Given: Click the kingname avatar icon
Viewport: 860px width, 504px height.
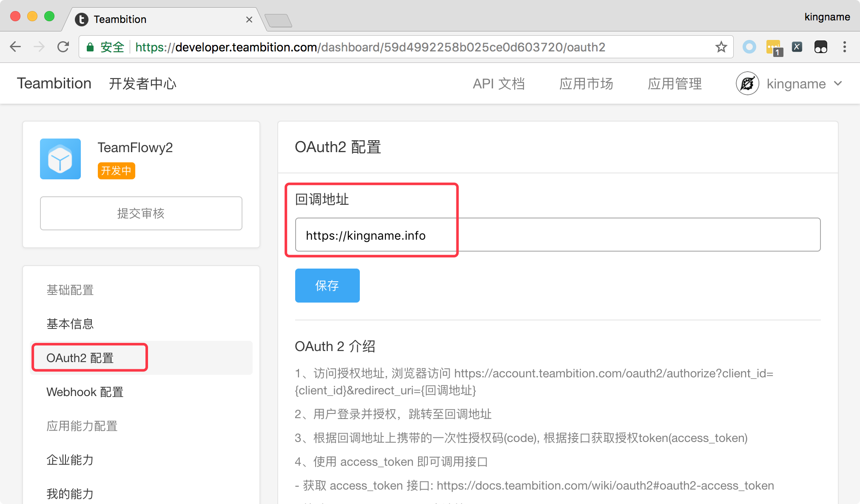Looking at the screenshot, I should pos(747,84).
